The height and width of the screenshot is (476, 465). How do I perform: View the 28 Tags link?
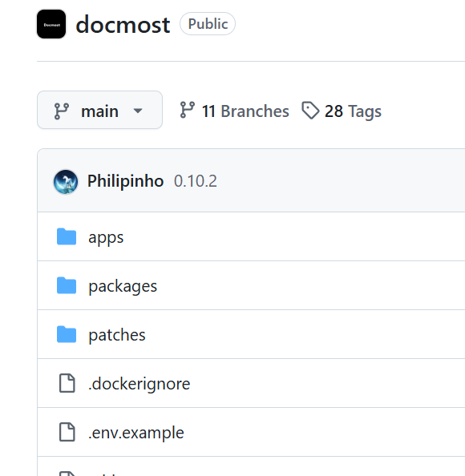[342, 111]
